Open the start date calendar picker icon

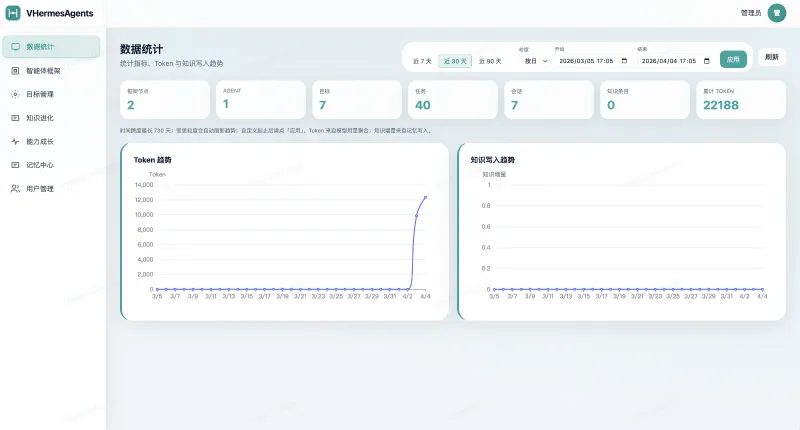click(624, 61)
